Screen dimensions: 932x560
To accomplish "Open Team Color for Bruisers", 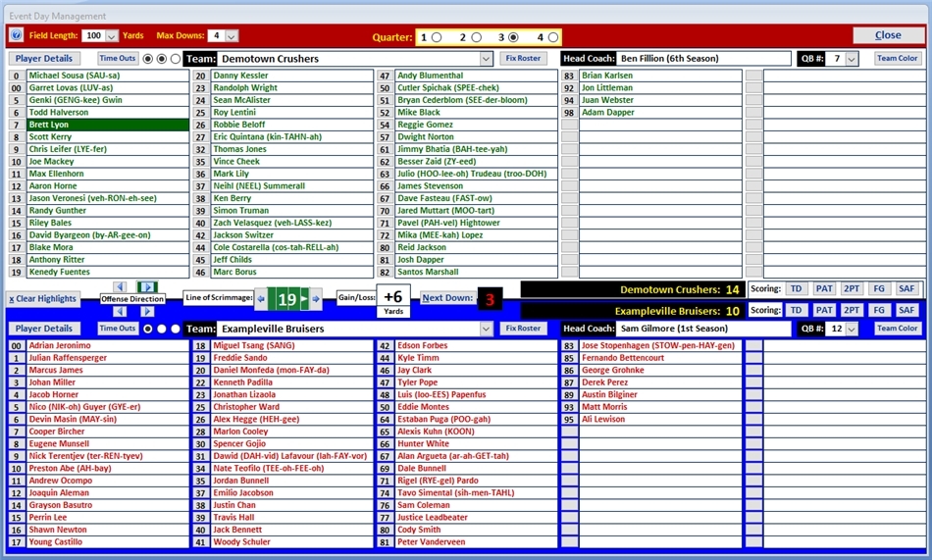I will click(897, 329).
